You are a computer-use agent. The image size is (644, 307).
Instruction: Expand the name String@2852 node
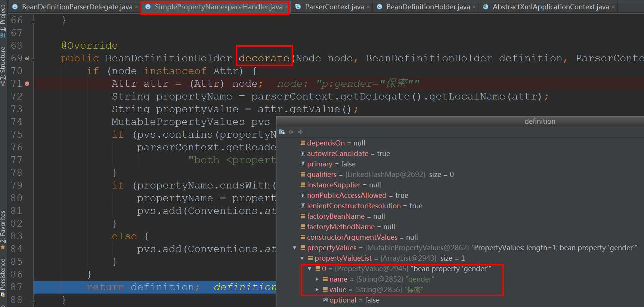pos(317,279)
